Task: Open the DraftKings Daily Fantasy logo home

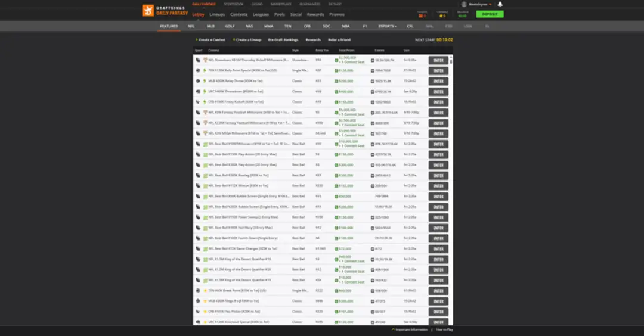Action: tap(165, 10)
